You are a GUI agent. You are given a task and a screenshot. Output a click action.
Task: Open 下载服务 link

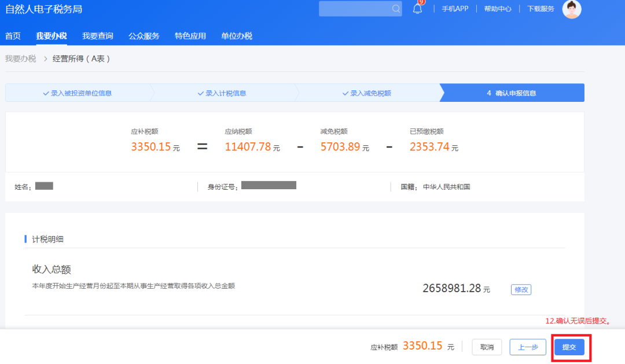(x=541, y=9)
